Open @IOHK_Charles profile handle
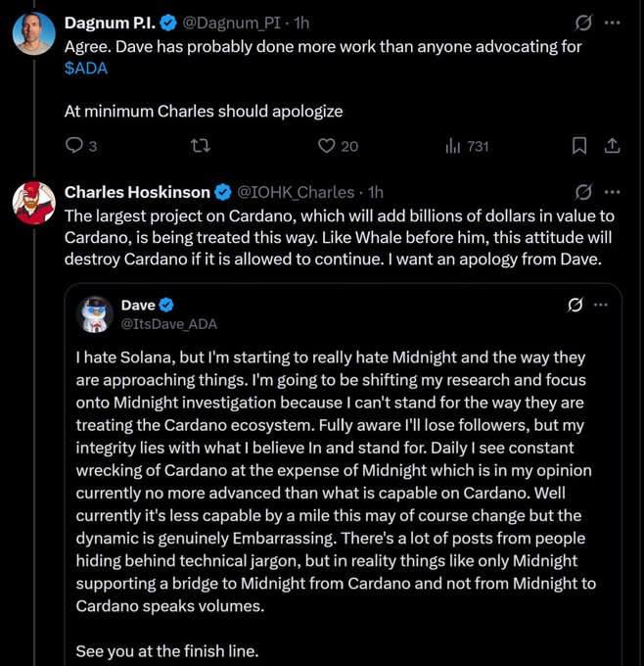The height and width of the screenshot is (666, 644). pos(297,192)
